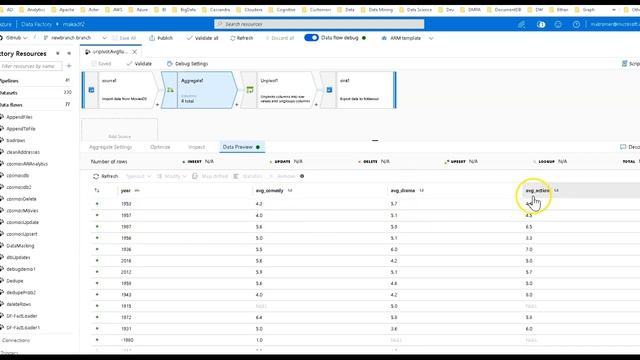640x360 pixels.
Task: Click the avg_drama column header
Action: (x=403, y=191)
